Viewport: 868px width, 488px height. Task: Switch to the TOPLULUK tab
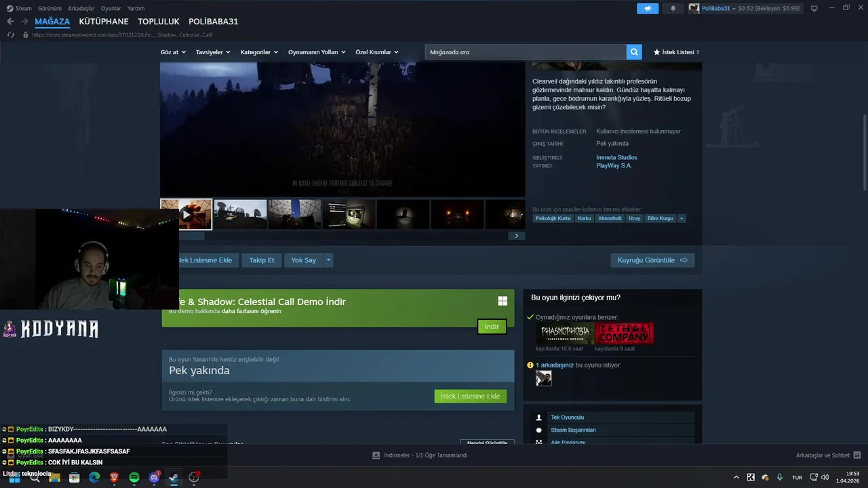(x=159, y=22)
